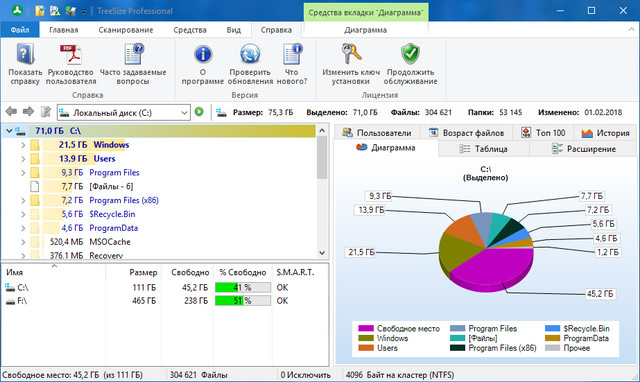640x382 pixels.
Task: Open What's new (Что нового?) icon
Action: [x=292, y=54]
